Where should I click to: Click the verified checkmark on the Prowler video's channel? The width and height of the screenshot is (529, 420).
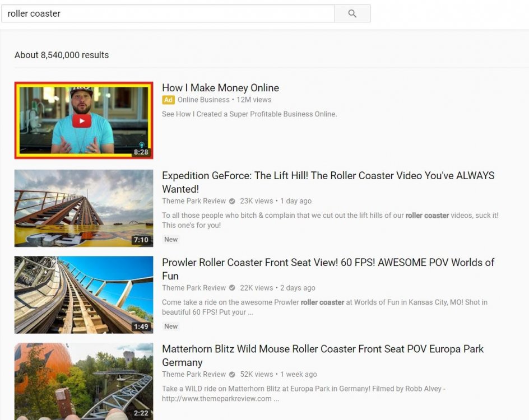[231, 288]
